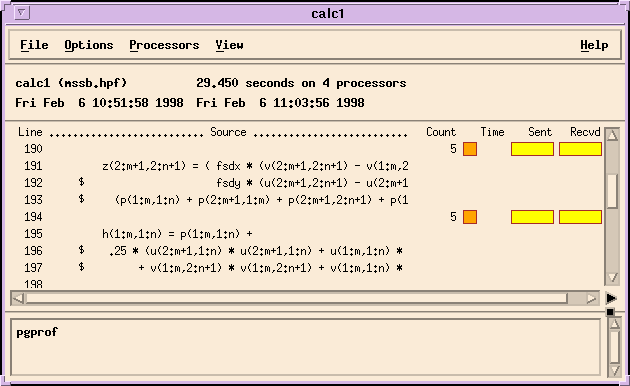Click the source list scroll up arrow

pos(612,135)
